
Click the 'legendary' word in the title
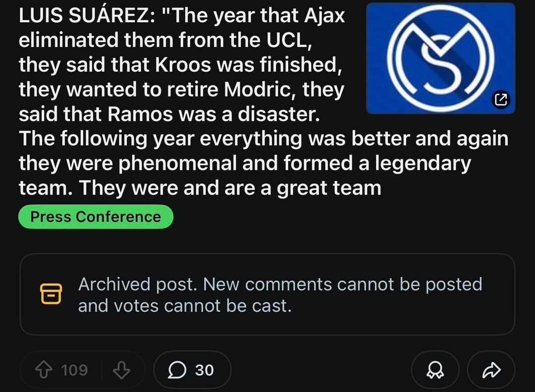point(422,163)
